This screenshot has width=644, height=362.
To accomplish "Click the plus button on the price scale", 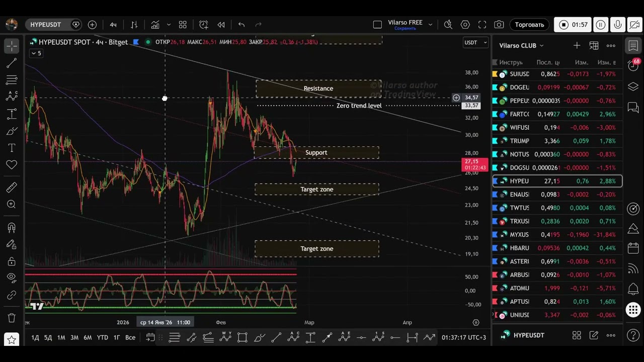I will 456,98.
